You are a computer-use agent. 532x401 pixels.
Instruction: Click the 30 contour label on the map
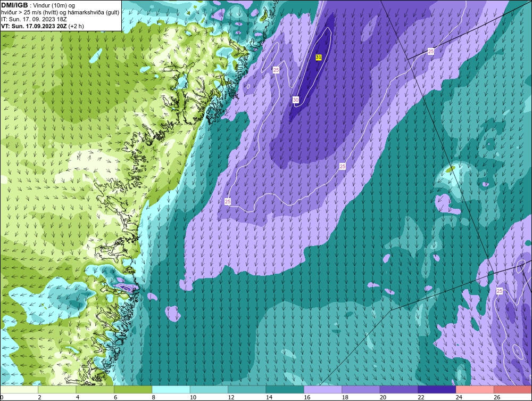point(296,100)
